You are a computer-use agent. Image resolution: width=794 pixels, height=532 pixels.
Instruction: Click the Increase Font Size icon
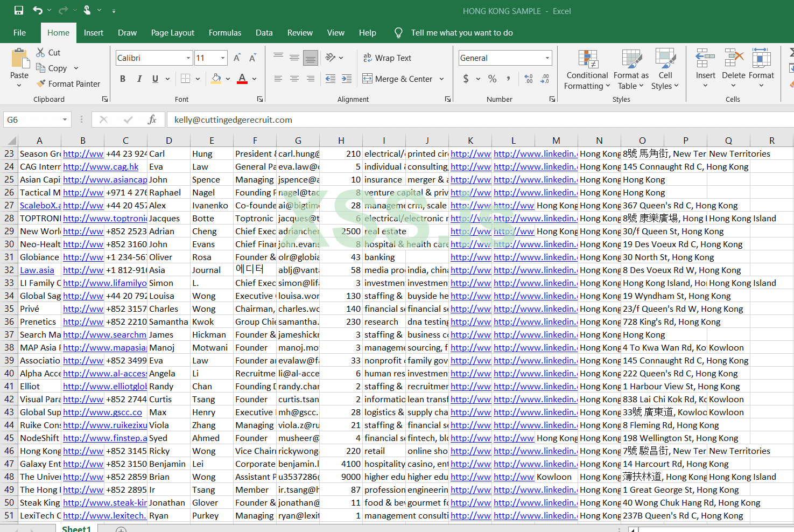coord(237,58)
